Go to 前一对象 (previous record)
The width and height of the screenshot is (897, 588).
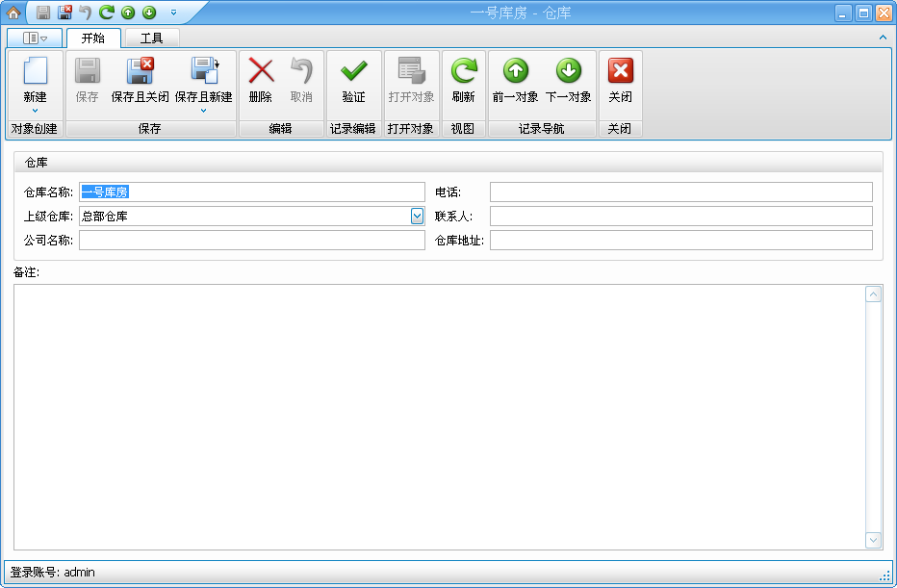(516, 74)
